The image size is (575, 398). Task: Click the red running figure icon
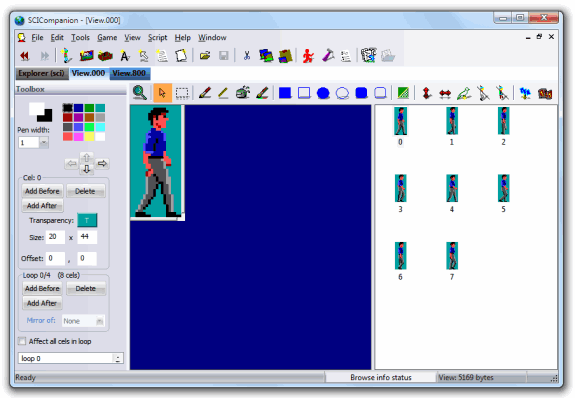[x=308, y=56]
